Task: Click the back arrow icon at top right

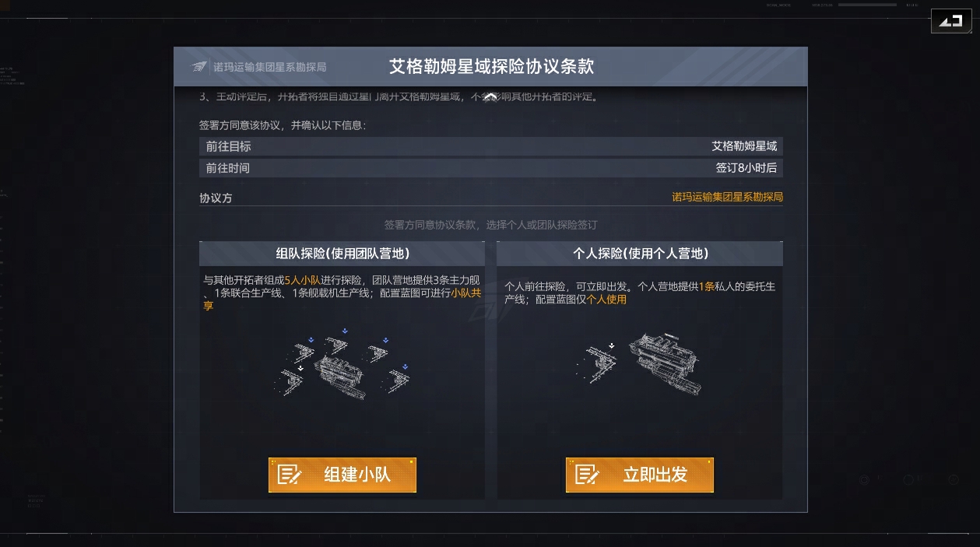Action: [950, 21]
